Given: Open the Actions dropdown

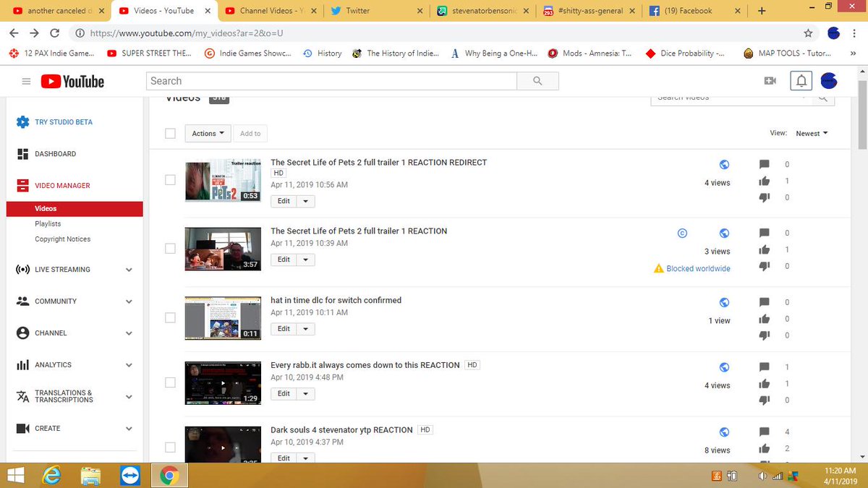Looking at the screenshot, I should click(x=208, y=133).
